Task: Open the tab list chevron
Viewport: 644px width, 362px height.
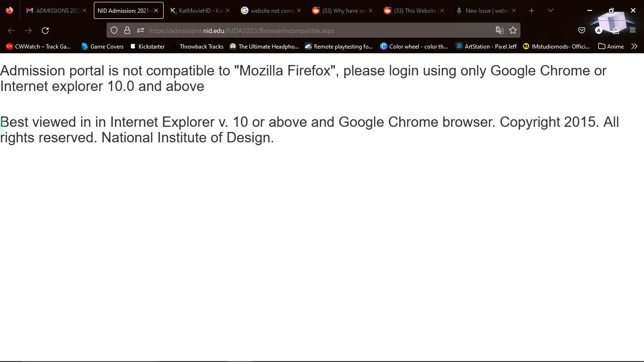Action: [x=550, y=10]
